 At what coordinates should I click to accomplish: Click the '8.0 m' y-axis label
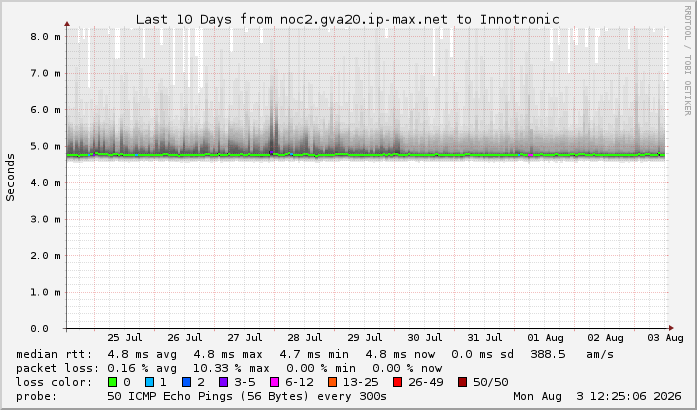tap(45, 37)
